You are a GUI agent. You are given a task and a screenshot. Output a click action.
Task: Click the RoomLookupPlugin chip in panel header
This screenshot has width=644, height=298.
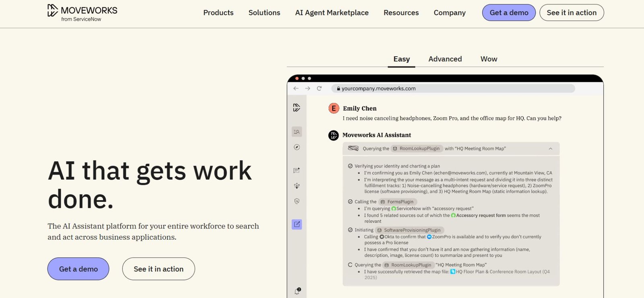click(417, 148)
